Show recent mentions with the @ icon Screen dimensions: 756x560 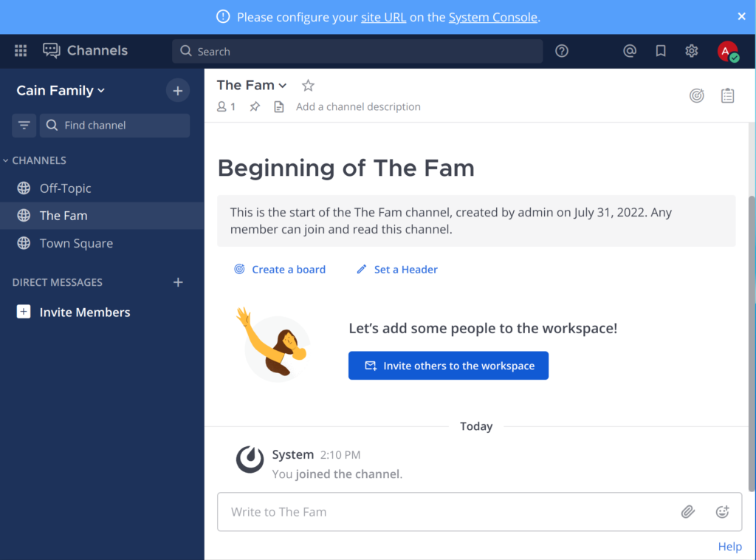pyautogui.click(x=630, y=51)
